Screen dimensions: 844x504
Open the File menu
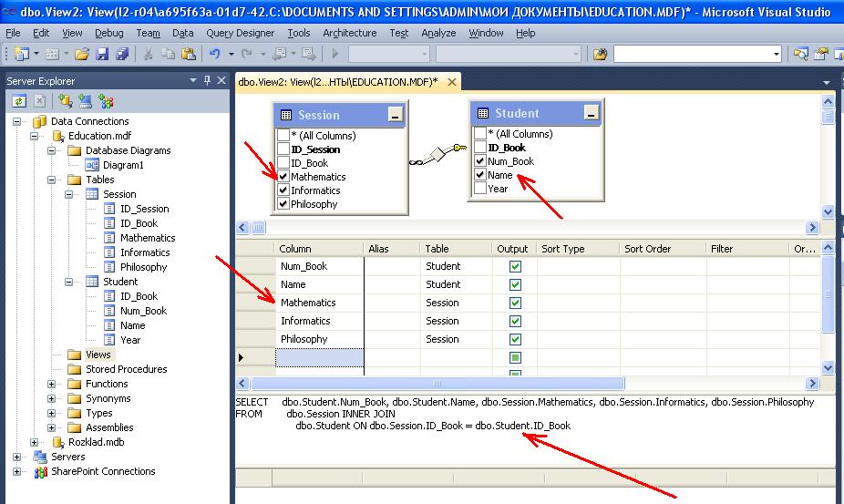click(13, 33)
